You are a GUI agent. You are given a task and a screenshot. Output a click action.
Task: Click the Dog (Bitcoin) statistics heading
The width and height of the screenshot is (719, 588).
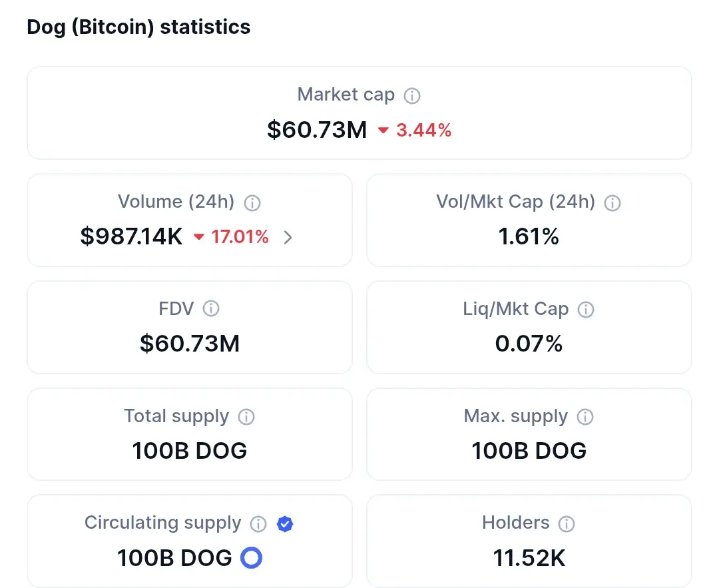pyautogui.click(x=139, y=27)
